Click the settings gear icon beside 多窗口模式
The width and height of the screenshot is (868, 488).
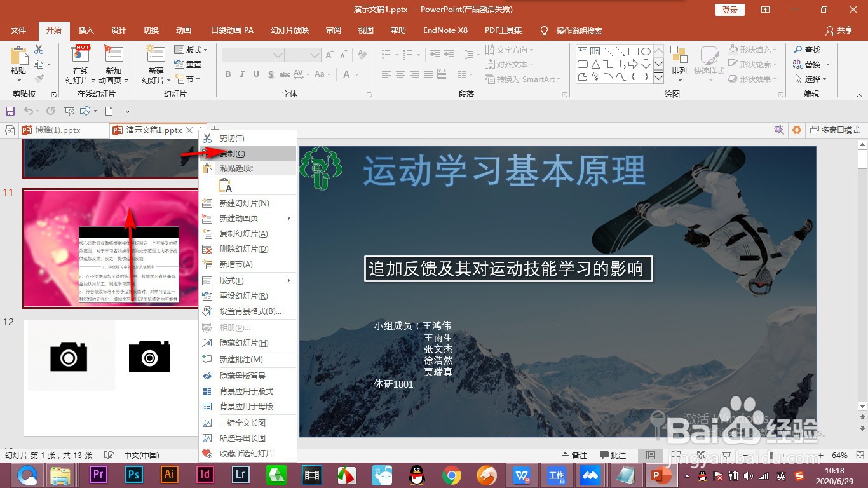tap(797, 130)
